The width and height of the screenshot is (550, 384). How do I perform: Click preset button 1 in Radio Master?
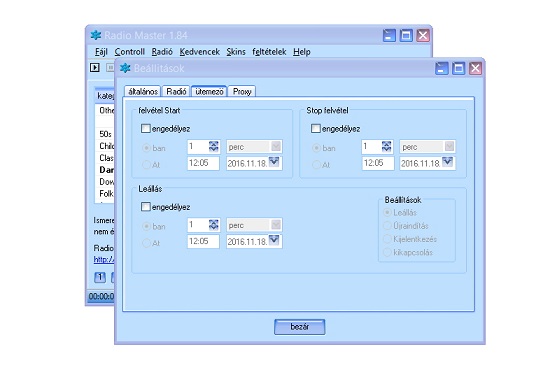[100, 277]
